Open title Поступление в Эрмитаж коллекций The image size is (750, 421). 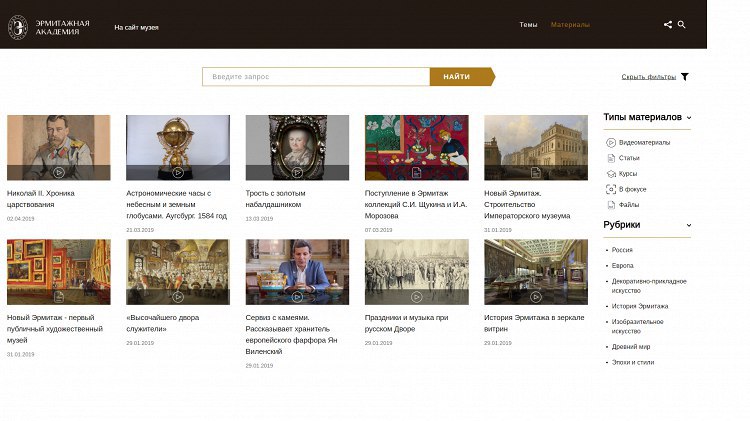416,205
